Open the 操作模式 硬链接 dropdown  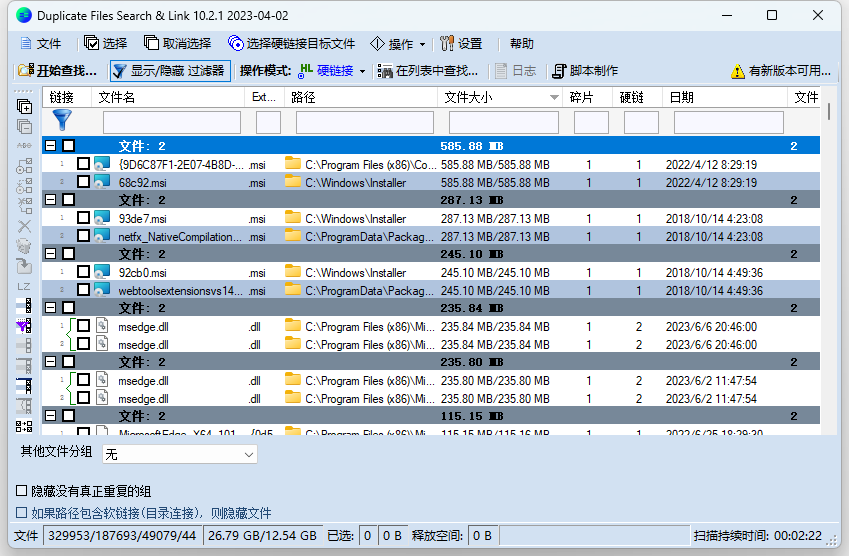362,71
